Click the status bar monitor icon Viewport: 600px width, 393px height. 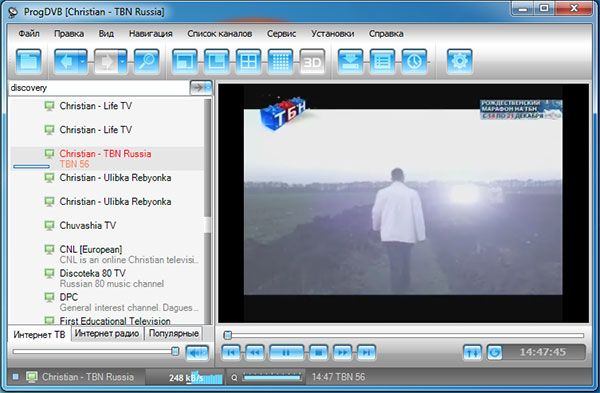[x=32, y=377]
